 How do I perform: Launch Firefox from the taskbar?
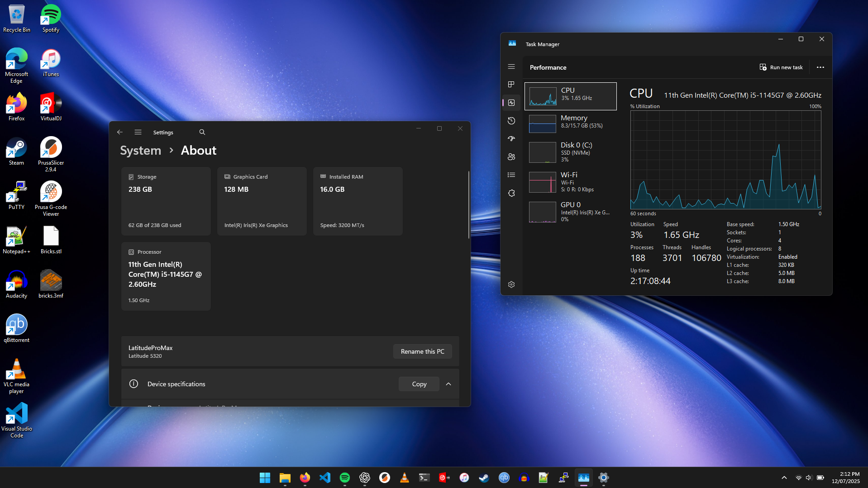click(305, 477)
